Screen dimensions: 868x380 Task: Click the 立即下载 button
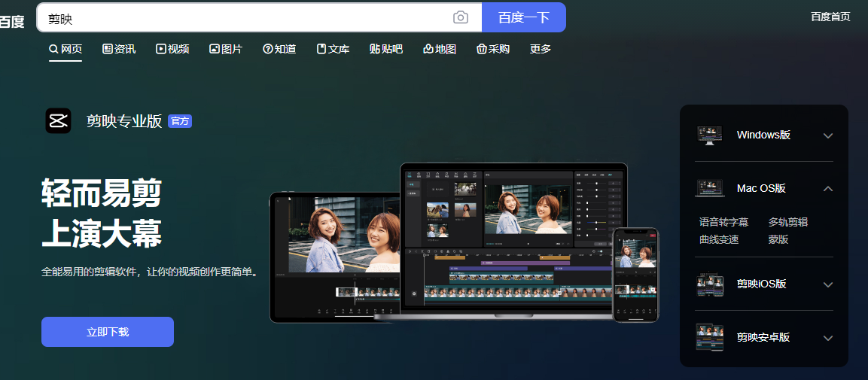point(108,332)
